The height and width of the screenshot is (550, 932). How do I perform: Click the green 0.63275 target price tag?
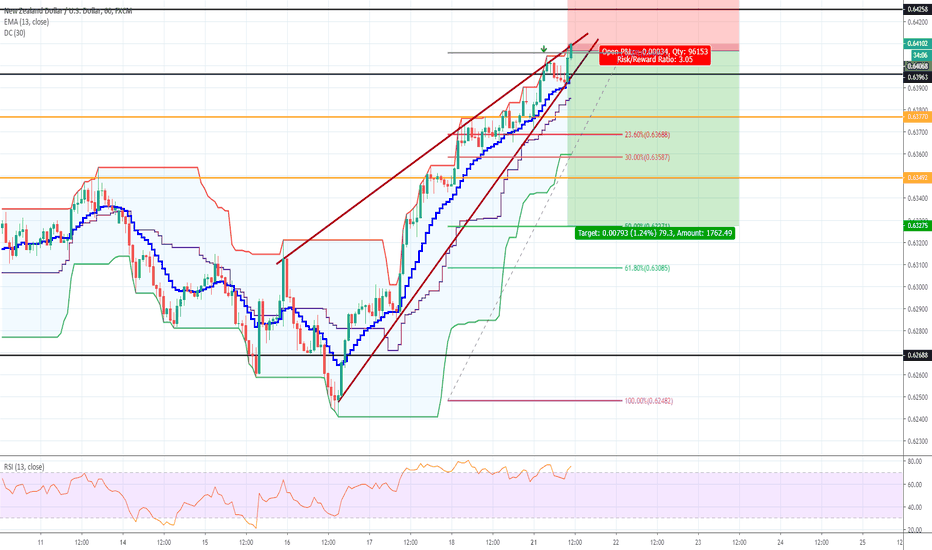[x=917, y=226]
